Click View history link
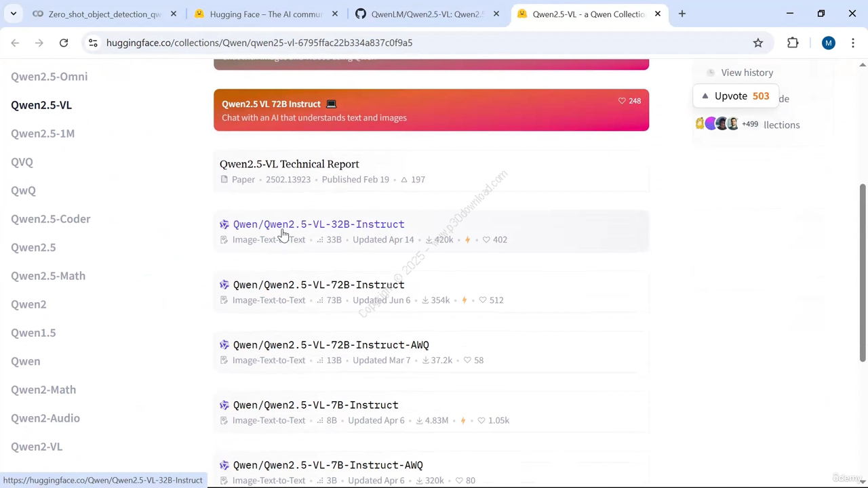Viewport: 868px width, 488px height. pyautogui.click(x=747, y=73)
